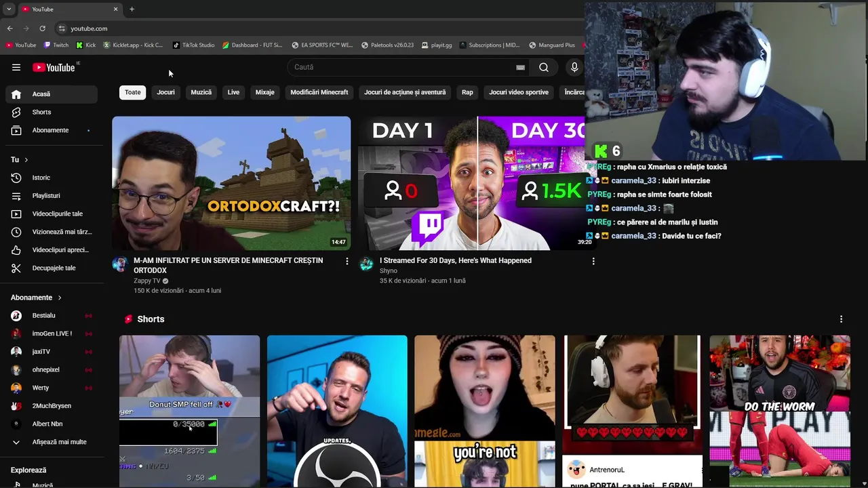The image size is (868, 488).
Task: Open the jaxiTV channel
Action: pos(52,352)
